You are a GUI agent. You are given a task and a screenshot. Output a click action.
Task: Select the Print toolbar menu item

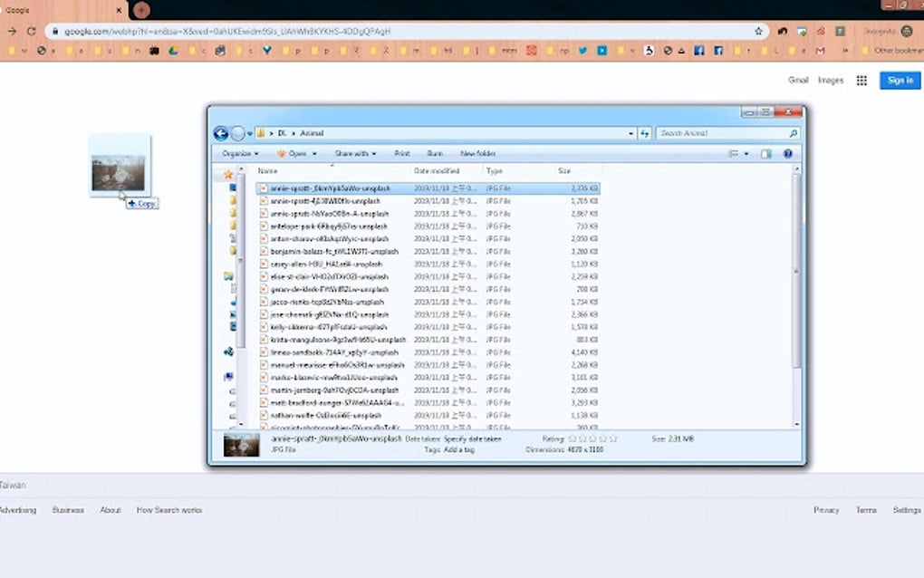402,153
